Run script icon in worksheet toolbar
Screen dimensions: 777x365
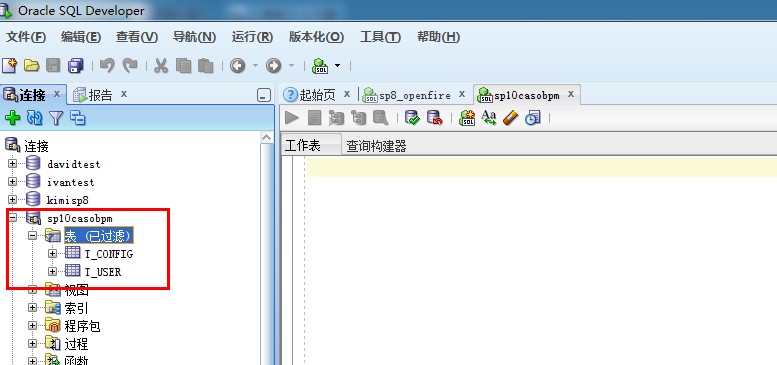(x=314, y=118)
